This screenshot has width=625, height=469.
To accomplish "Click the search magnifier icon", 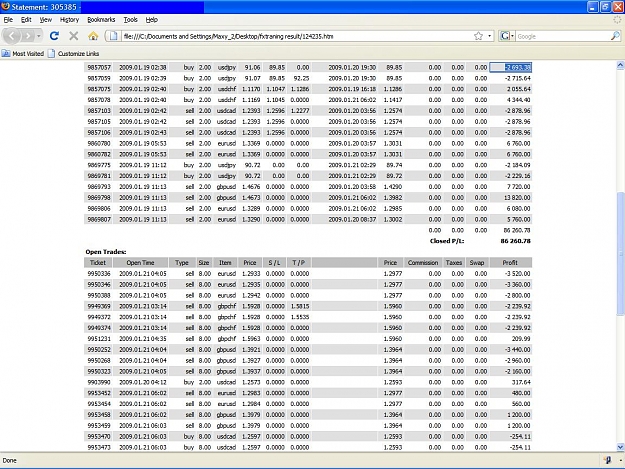I will point(615,36).
